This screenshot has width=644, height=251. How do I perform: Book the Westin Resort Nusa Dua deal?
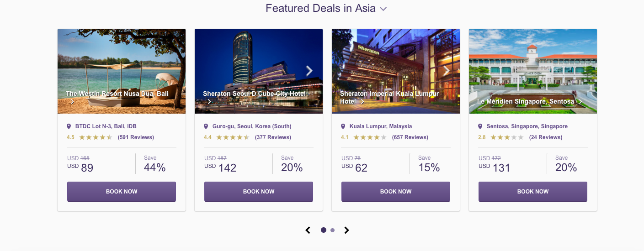(x=122, y=192)
